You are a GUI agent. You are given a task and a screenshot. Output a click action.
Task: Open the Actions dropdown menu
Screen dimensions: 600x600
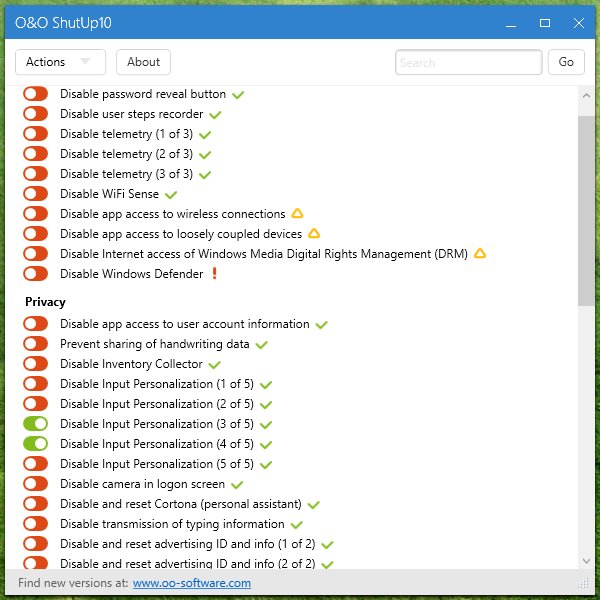[x=60, y=62]
